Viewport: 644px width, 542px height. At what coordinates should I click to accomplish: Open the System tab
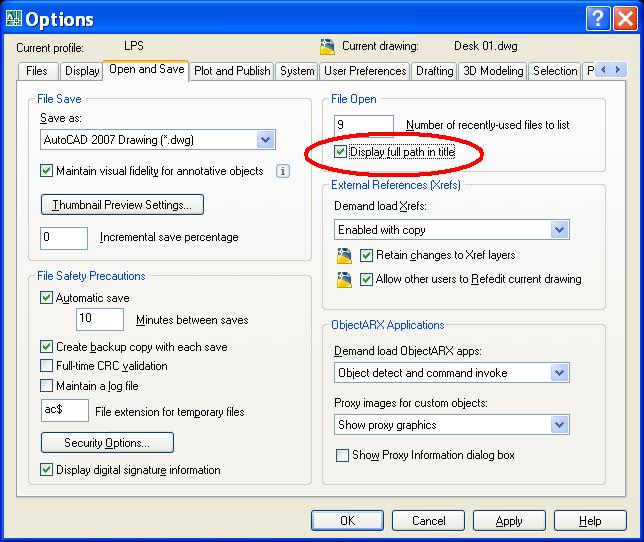(297, 71)
